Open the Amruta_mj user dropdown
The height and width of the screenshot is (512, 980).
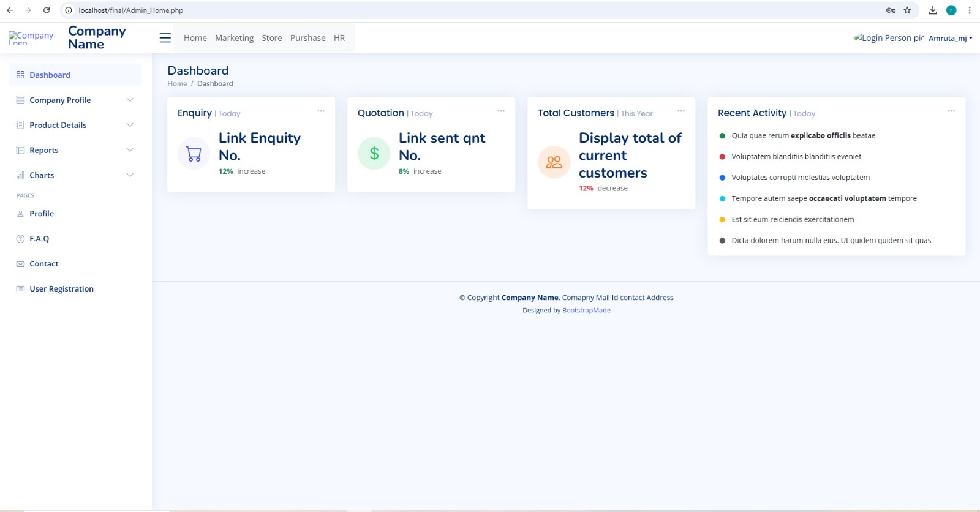[x=950, y=38]
